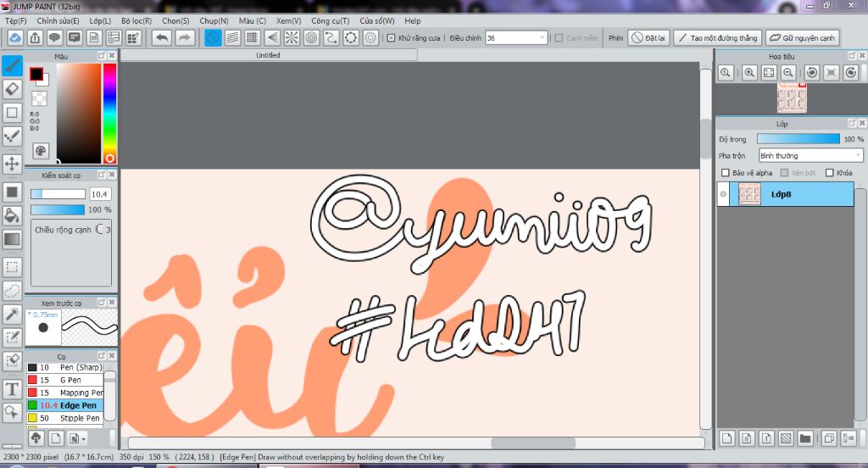Screen dimensions: 868x468
Task: Click the export/share icon in toolbar
Action: [x=35, y=37]
